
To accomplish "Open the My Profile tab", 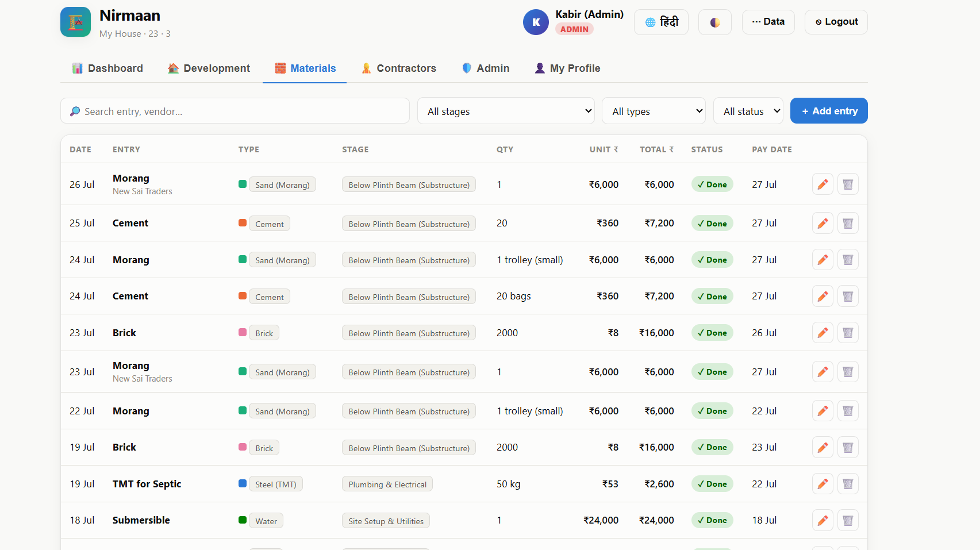I will [x=567, y=68].
